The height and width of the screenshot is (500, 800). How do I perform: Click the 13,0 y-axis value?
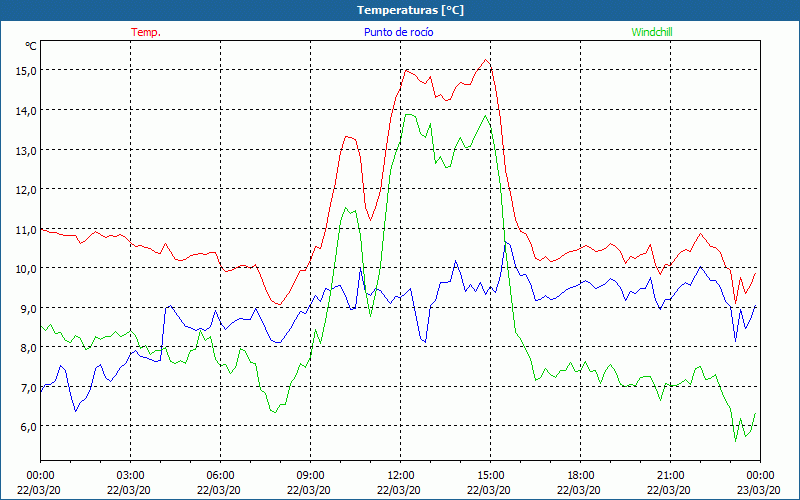click(26, 150)
